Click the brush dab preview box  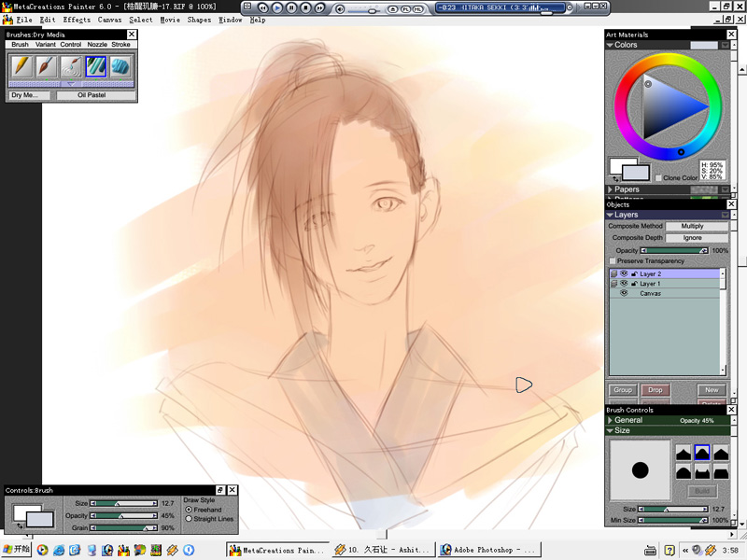[641, 470]
